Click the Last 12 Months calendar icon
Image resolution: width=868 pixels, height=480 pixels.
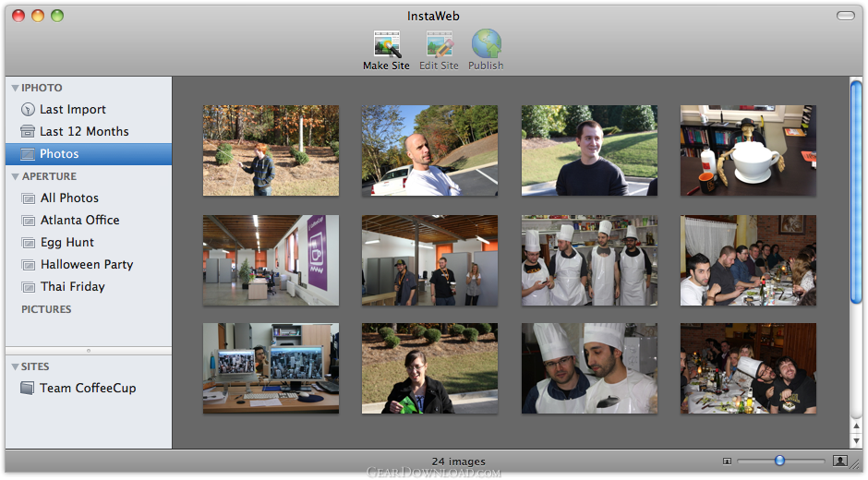pyautogui.click(x=28, y=131)
